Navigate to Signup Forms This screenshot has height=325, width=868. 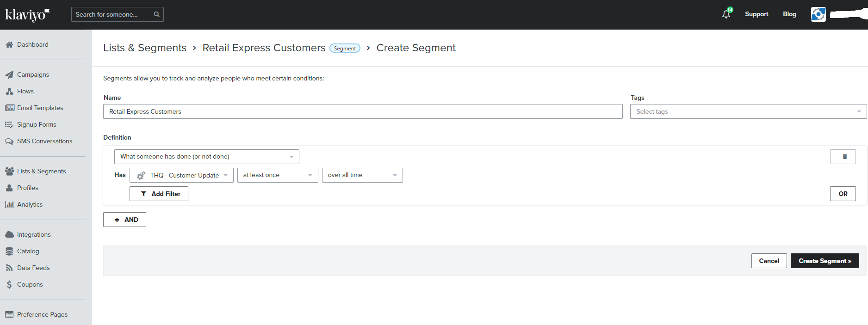(37, 124)
